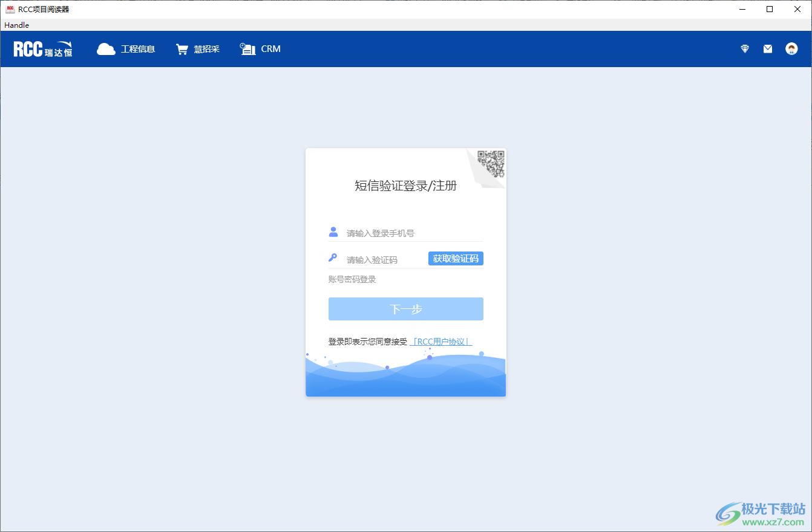812x532 pixels.
Task: Click the 下一步 button
Action: point(405,308)
